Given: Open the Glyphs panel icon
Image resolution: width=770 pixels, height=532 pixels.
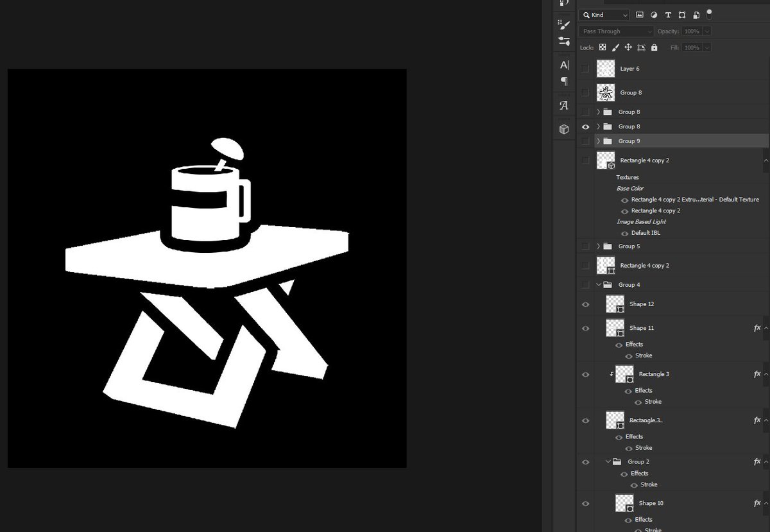Looking at the screenshot, I should [x=563, y=105].
